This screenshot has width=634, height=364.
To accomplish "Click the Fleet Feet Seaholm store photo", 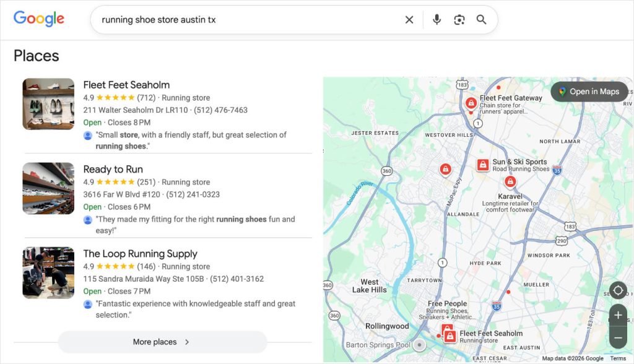I will click(48, 103).
